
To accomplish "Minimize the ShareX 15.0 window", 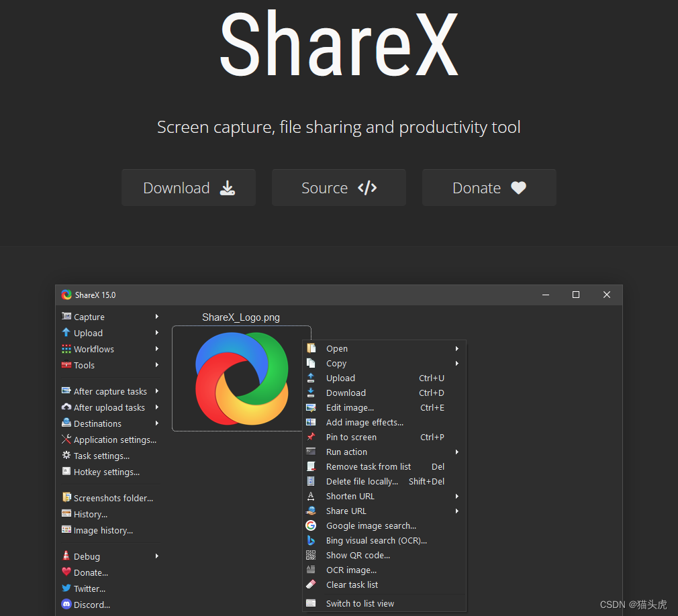I will point(546,295).
